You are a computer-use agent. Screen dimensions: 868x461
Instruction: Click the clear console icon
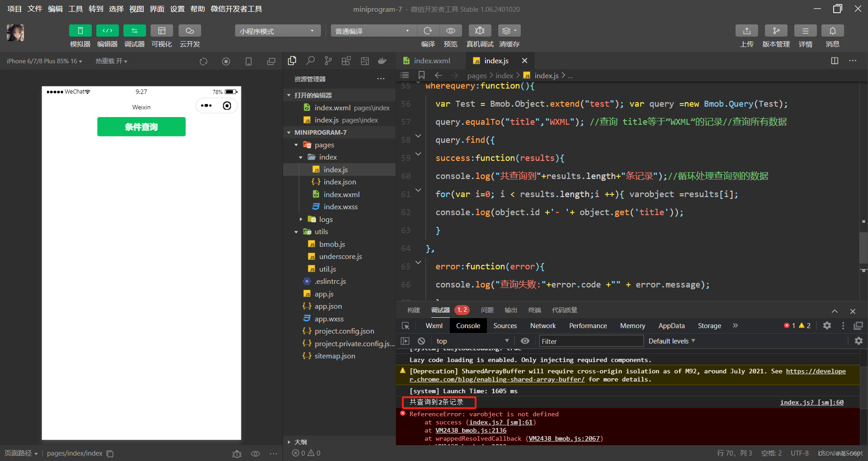[421, 341]
